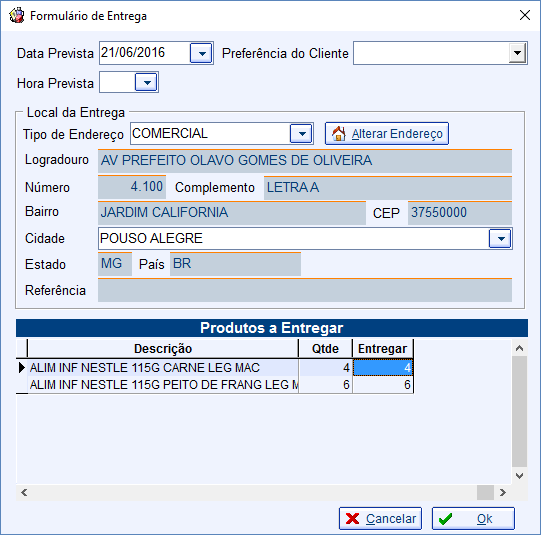Click the red X Cancelar button
541x535 pixels.
point(380,518)
